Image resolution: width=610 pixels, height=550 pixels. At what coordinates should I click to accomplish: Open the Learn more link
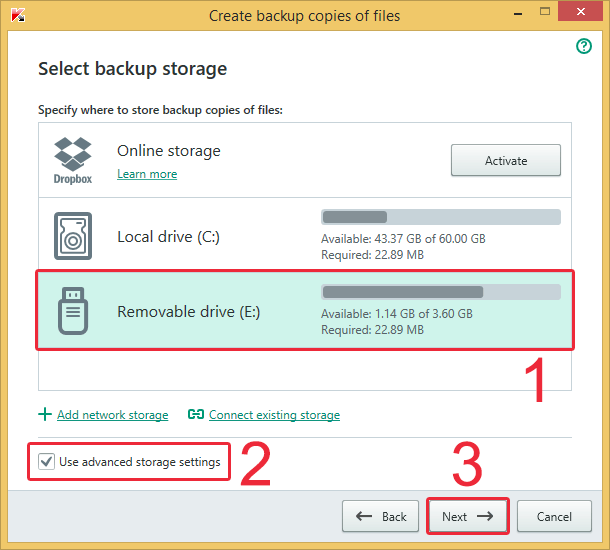pos(147,174)
